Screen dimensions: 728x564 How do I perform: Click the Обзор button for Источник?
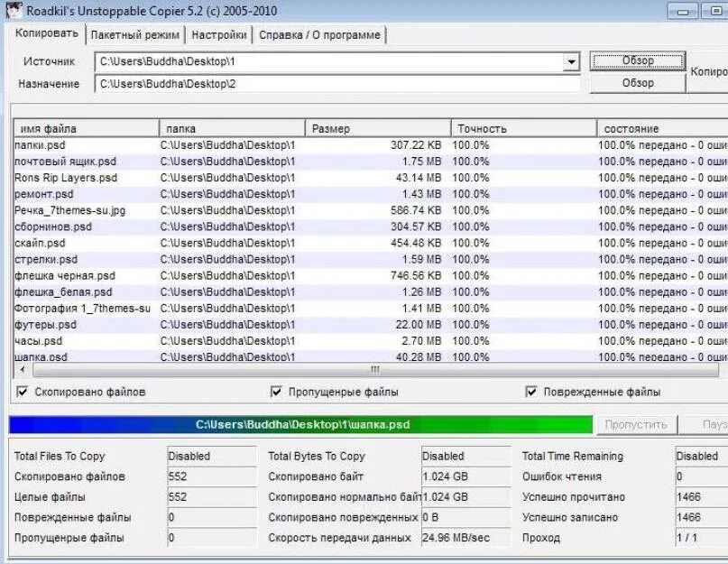(x=638, y=60)
